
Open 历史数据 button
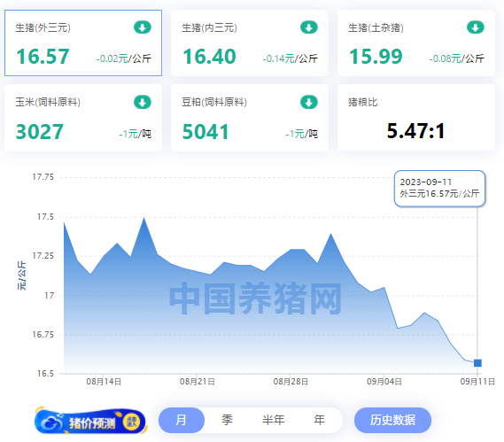pyautogui.click(x=392, y=420)
